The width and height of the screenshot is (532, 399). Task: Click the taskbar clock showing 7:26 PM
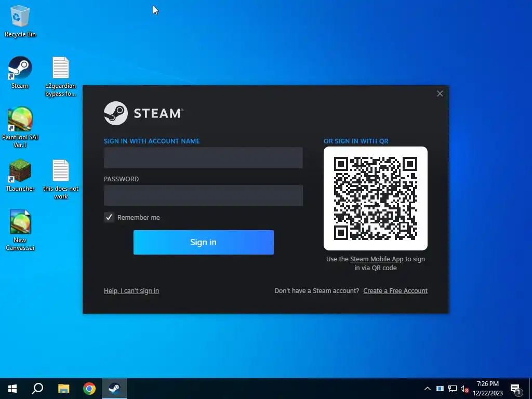point(487,389)
